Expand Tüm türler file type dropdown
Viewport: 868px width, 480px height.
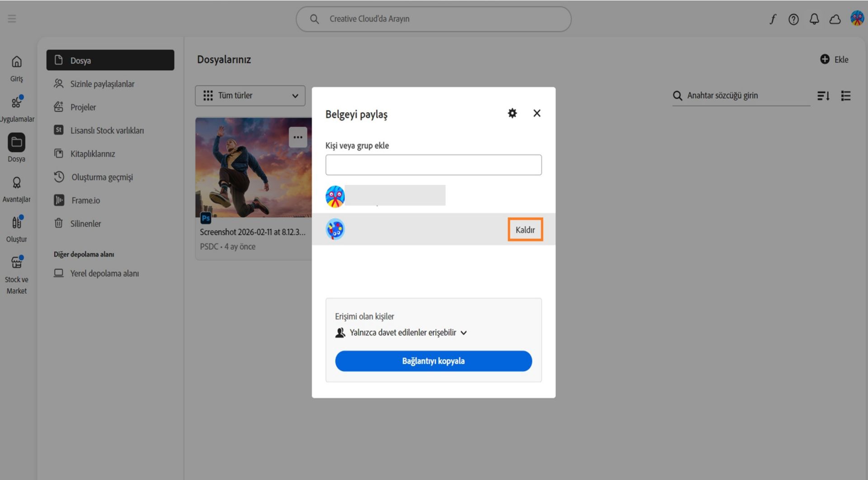pos(250,95)
